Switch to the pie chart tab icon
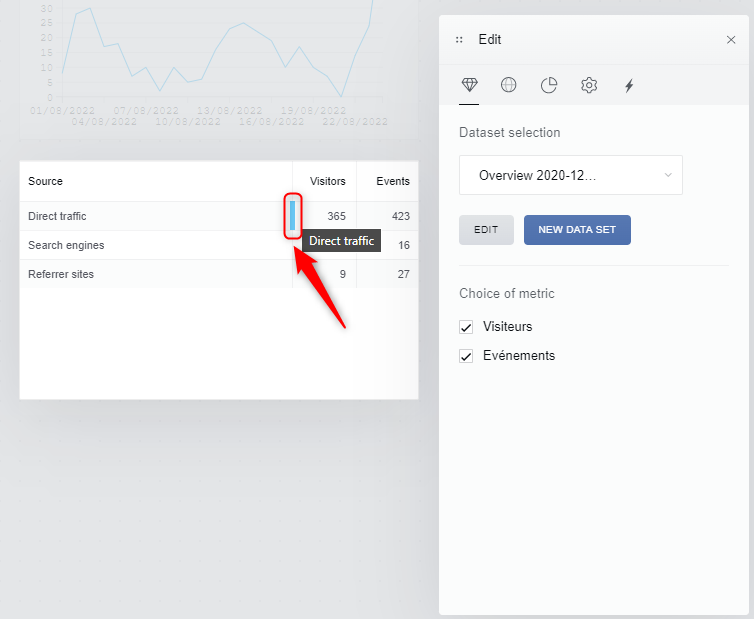The height and width of the screenshot is (619, 754). (x=549, y=85)
